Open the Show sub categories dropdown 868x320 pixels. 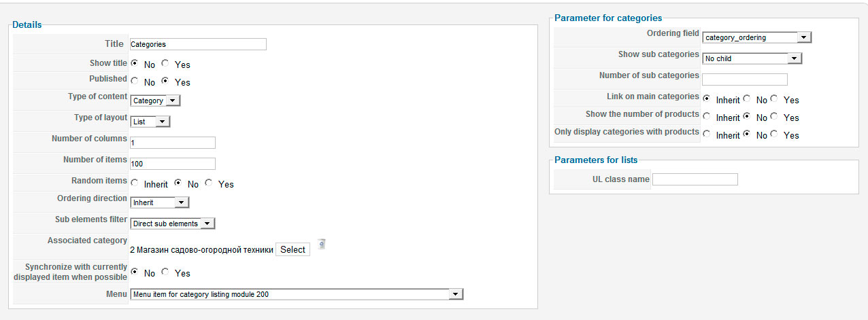pyautogui.click(x=752, y=58)
